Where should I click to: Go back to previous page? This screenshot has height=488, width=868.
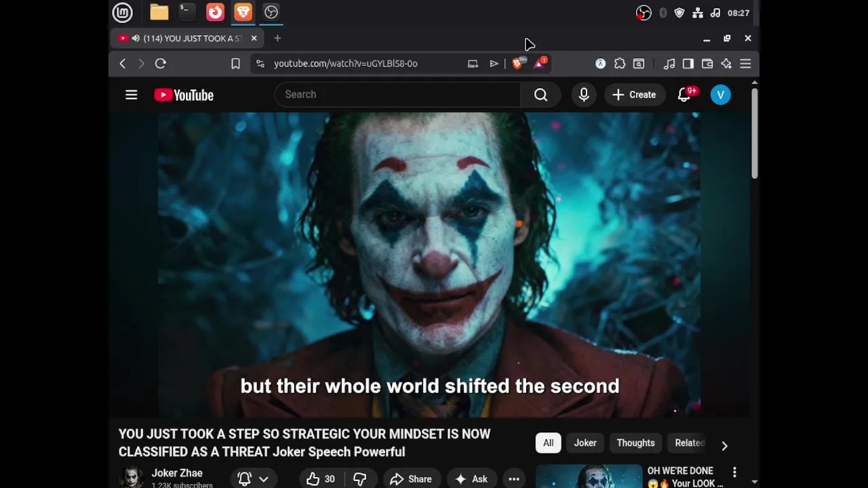pyautogui.click(x=123, y=64)
